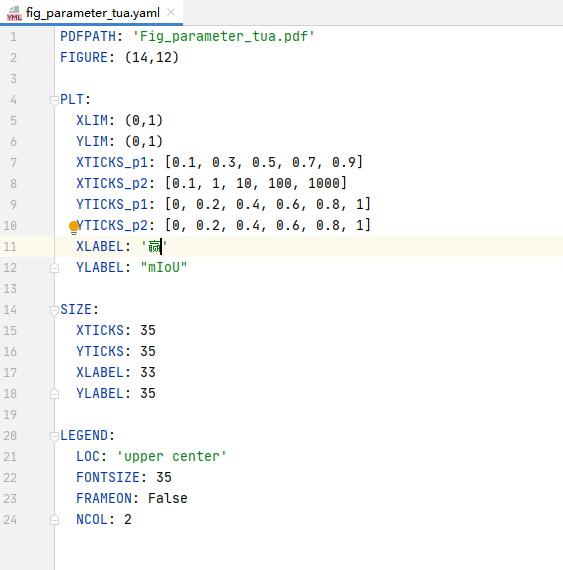Click the fold end marker at line 12
The width and height of the screenshot is (563, 570).
54,268
